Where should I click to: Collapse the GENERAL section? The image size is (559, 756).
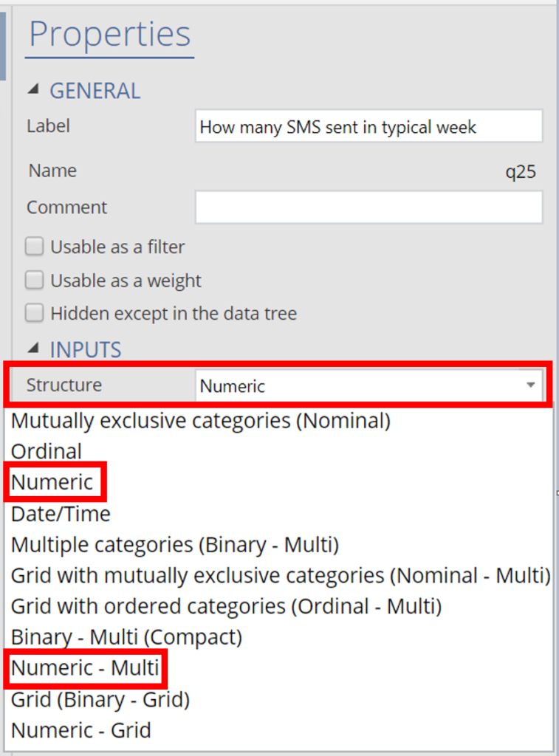35,89
